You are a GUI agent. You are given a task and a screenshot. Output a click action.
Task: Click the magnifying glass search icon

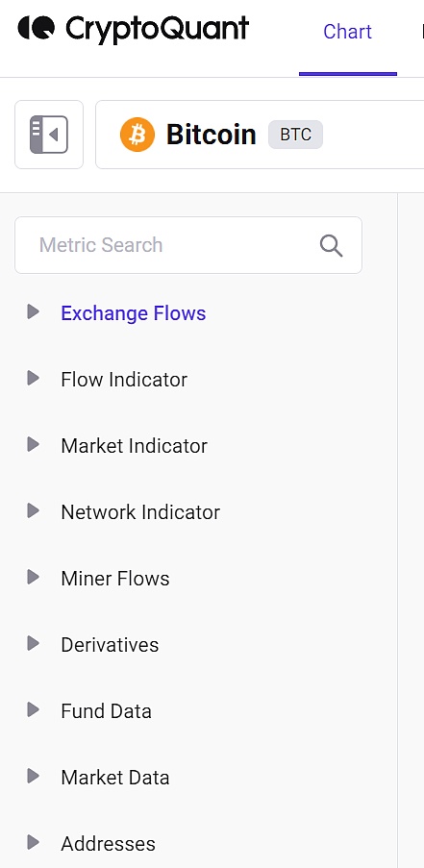click(331, 245)
